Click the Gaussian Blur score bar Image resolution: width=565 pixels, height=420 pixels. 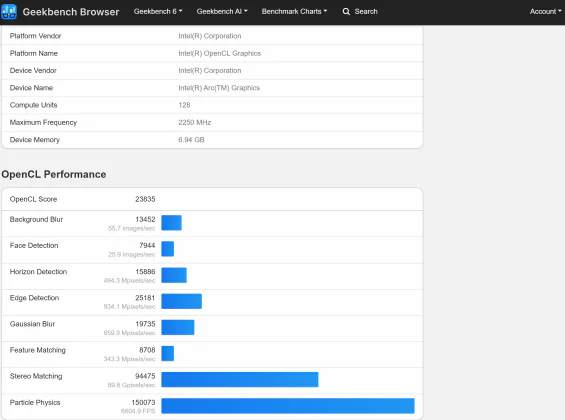(178, 327)
